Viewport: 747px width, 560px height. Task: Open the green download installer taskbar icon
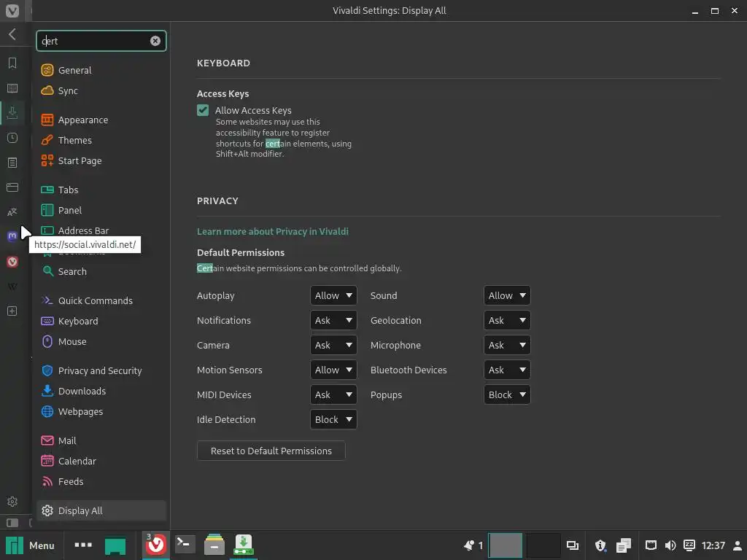[x=244, y=545]
